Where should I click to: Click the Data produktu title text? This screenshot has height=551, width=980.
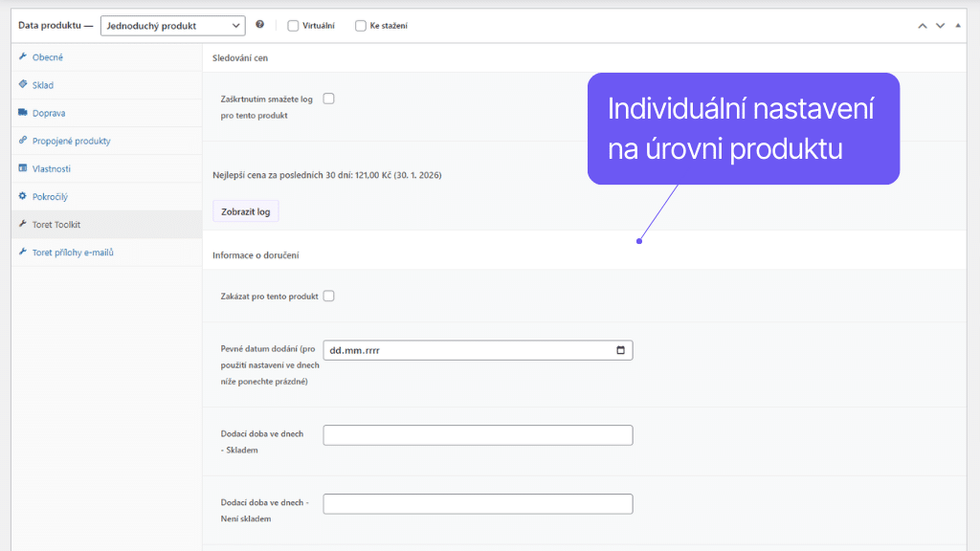tap(50, 26)
